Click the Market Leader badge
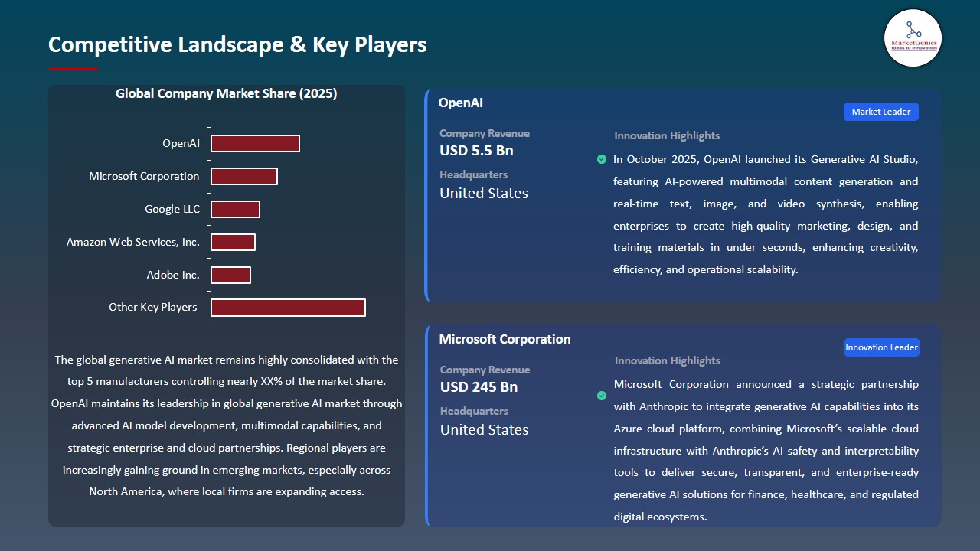 (x=881, y=112)
